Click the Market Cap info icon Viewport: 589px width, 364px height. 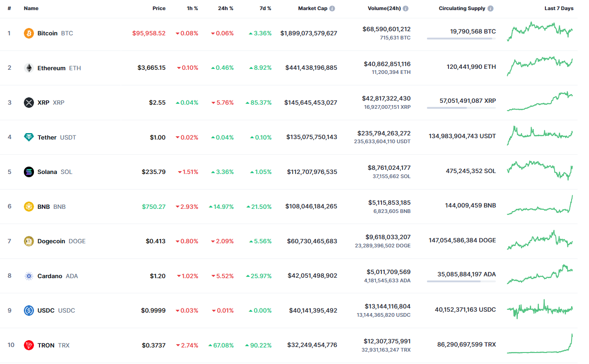[x=332, y=9]
